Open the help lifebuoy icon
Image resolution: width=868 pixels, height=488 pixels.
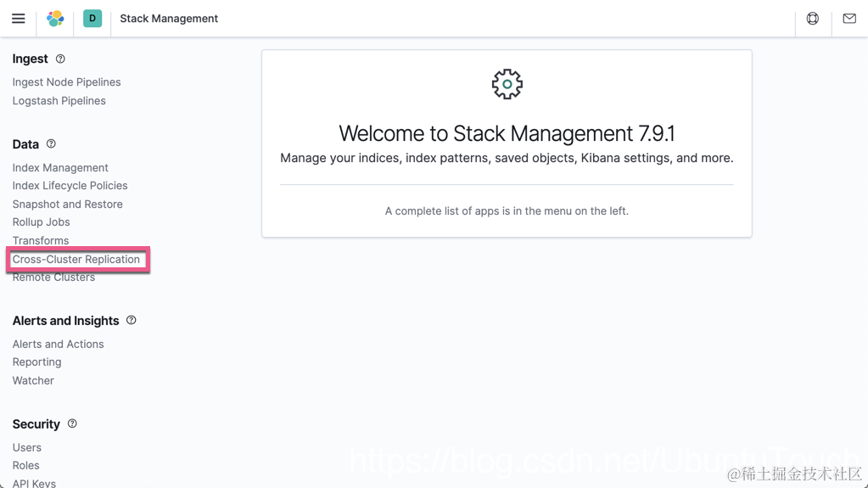(x=813, y=19)
